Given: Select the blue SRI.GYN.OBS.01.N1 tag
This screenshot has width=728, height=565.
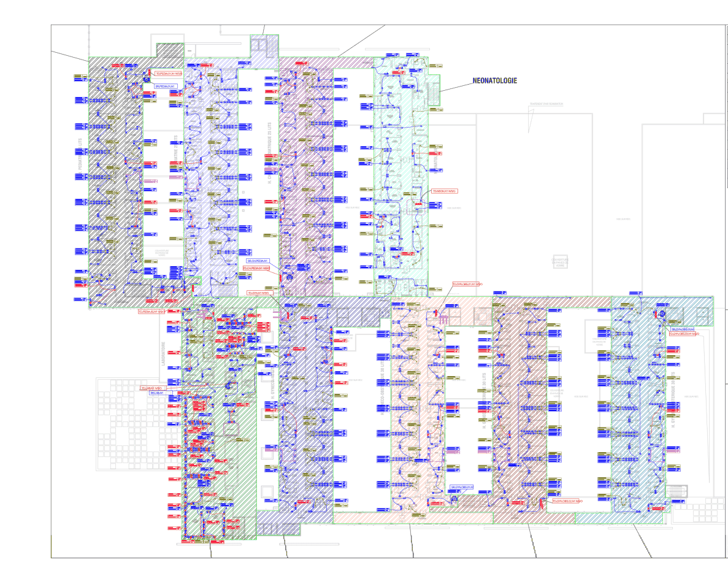Looking at the screenshot, I should [x=462, y=487].
